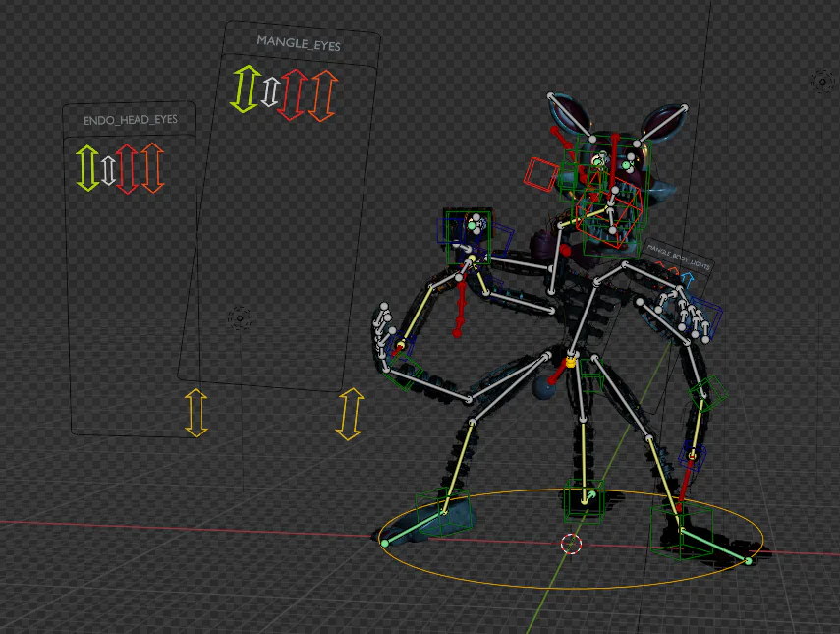
Task: Select yellow shin bone of left leg
Action: point(458,467)
